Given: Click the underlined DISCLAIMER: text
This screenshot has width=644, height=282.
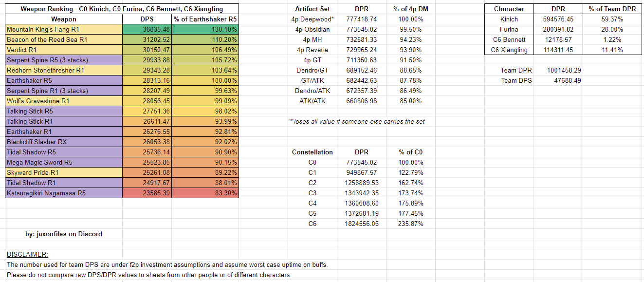Looking at the screenshot, I should 27,255.
